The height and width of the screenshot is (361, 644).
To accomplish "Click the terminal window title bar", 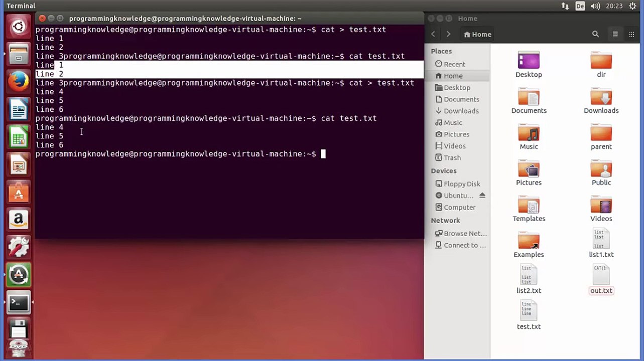I will (229, 19).
